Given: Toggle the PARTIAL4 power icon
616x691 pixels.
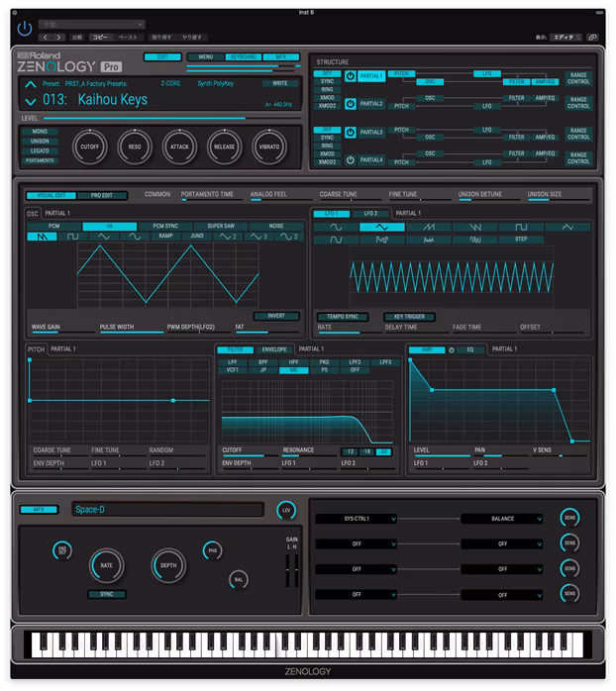Looking at the screenshot, I should pos(351,160).
